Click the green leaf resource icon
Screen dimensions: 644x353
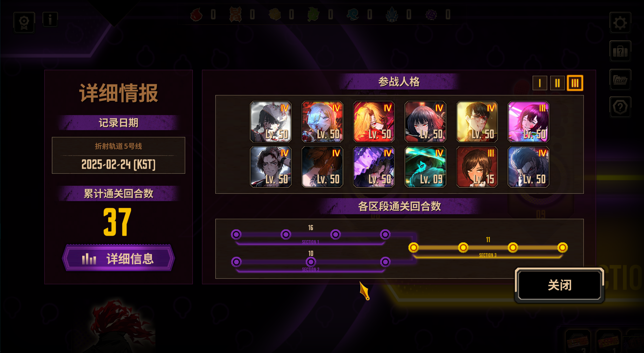(313, 15)
